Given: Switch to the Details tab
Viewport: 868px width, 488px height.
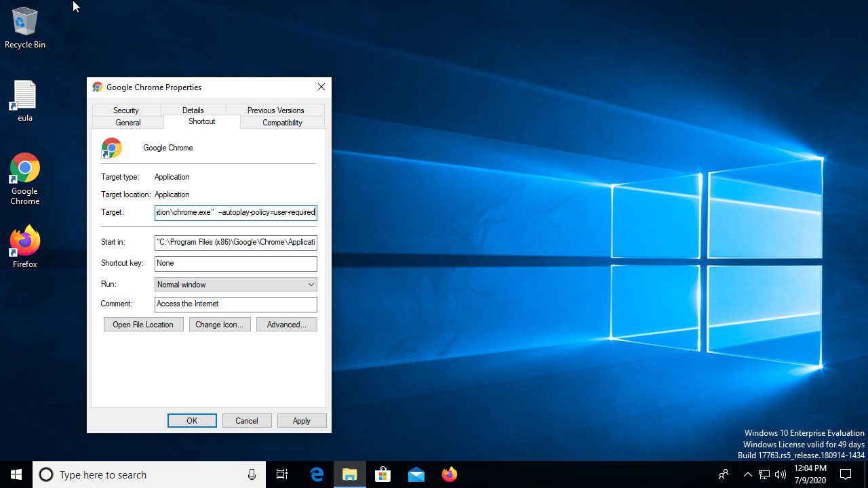Looking at the screenshot, I should 193,110.
